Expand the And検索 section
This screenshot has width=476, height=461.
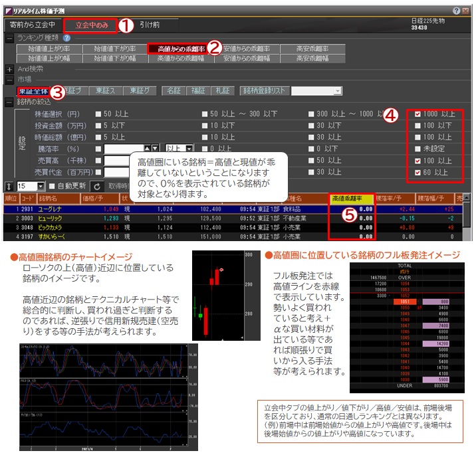pyautogui.click(x=10, y=70)
